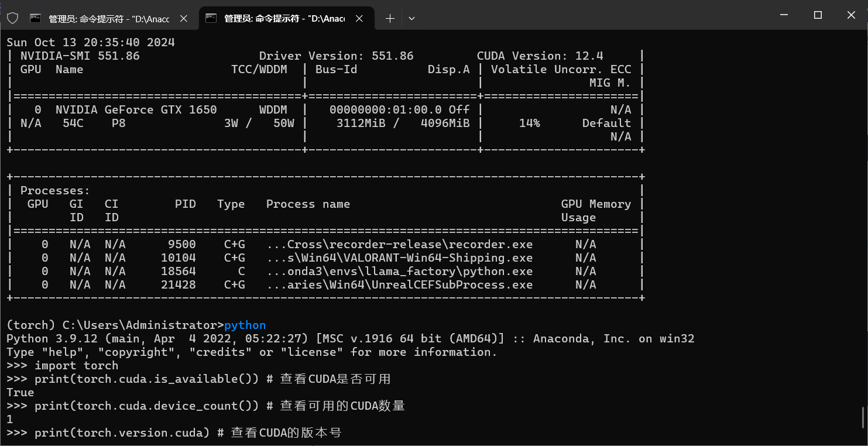Click the '4096MiB' total memory value

click(x=445, y=123)
